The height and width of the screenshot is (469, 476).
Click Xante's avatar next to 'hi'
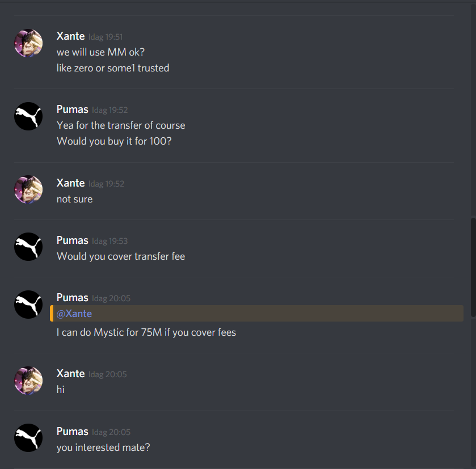point(28,381)
